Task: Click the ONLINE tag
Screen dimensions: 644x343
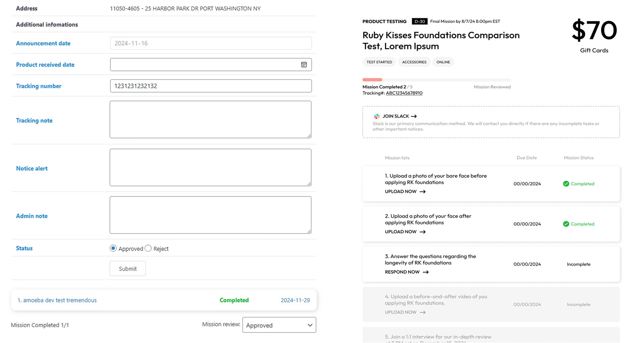Action: 443,62
